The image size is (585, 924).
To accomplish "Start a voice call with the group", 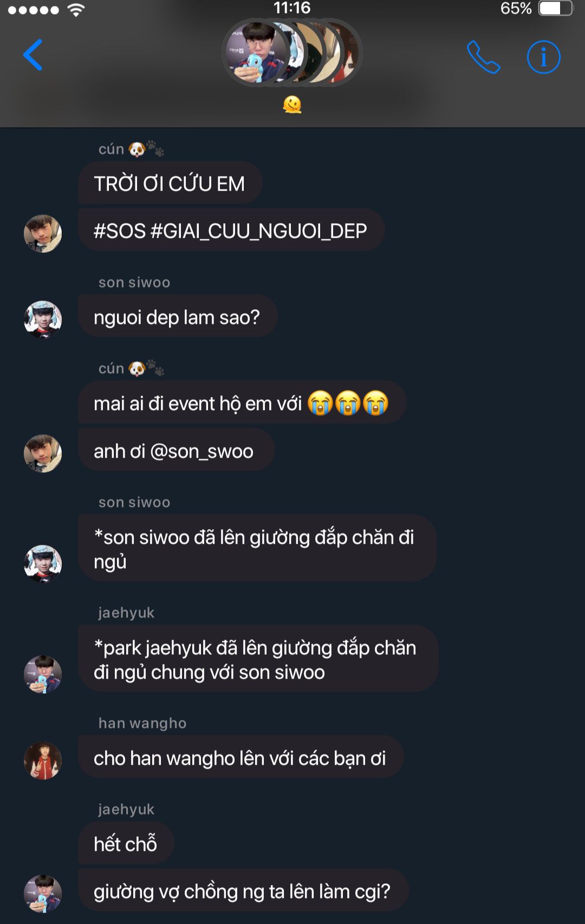I will 483,56.
